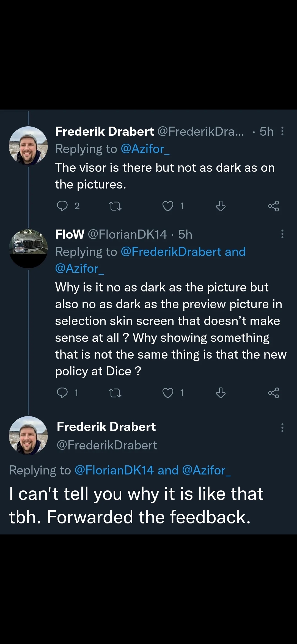
Task: Open more options menu on FloW's tweet
Action: tap(282, 234)
